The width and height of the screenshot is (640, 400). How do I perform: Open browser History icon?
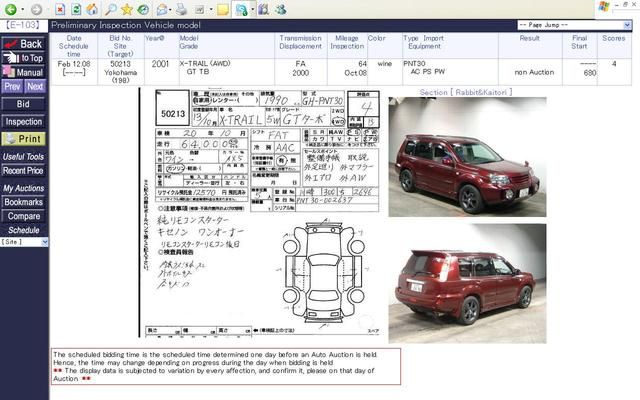click(x=143, y=9)
